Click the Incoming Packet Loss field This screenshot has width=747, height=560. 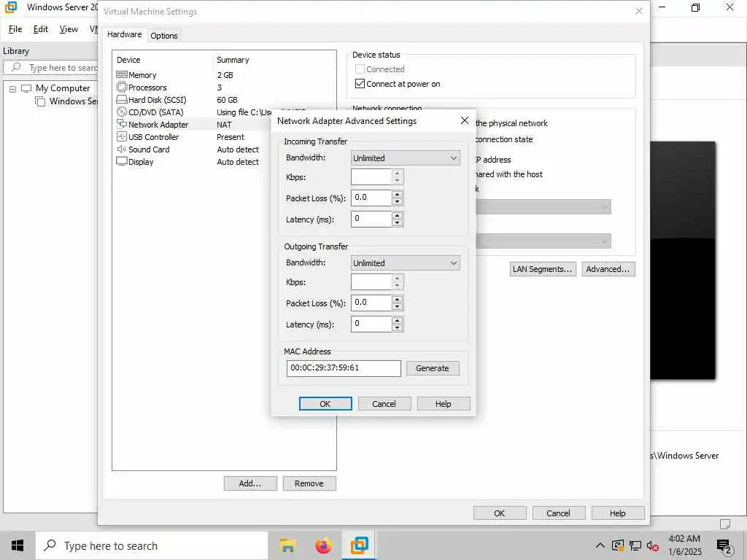point(371,198)
